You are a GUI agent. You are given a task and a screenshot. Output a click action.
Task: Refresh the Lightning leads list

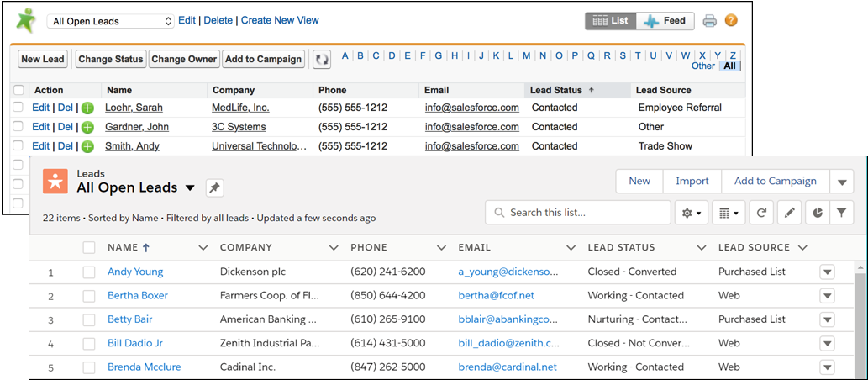coord(760,214)
